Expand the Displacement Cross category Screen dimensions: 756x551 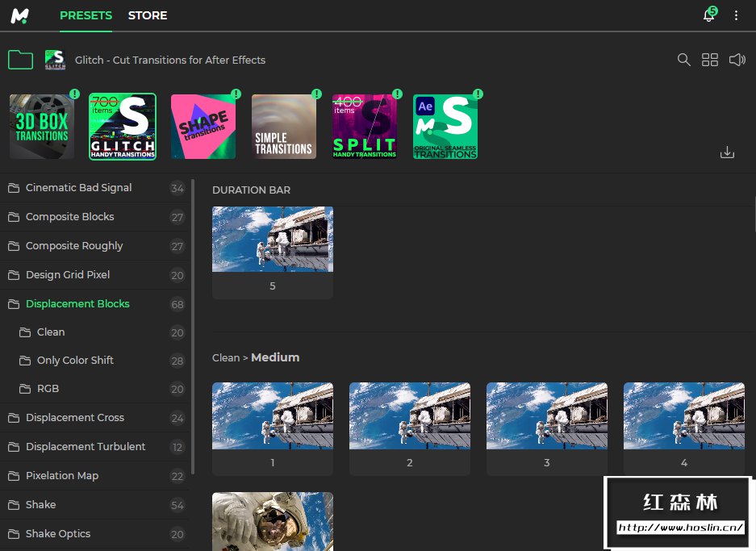click(94, 418)
